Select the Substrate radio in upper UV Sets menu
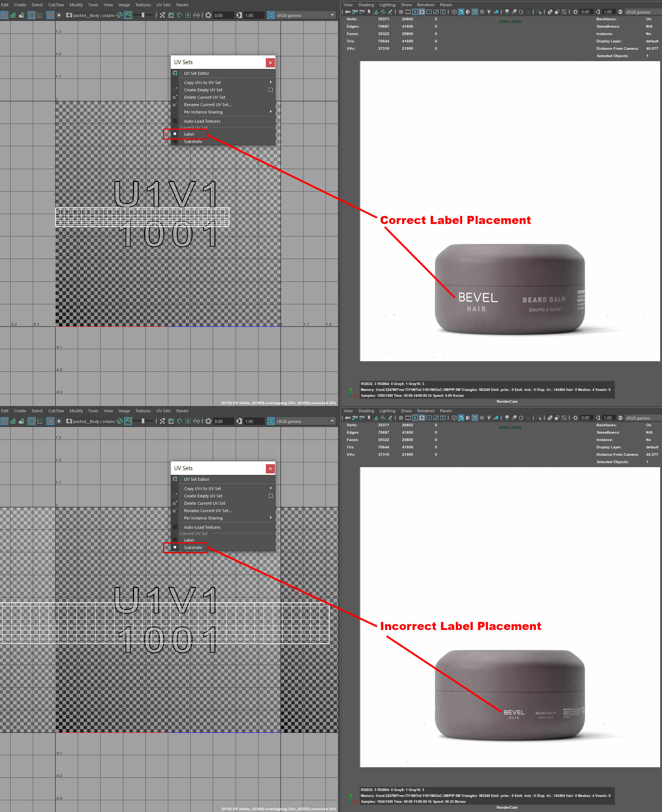The image size is (662, 812). 175,141
